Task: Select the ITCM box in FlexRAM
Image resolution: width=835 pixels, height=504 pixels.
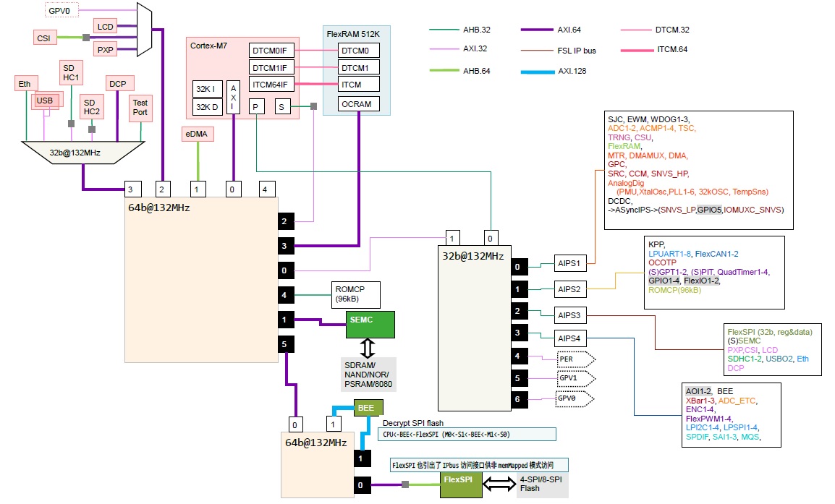Action: (358, 84)
